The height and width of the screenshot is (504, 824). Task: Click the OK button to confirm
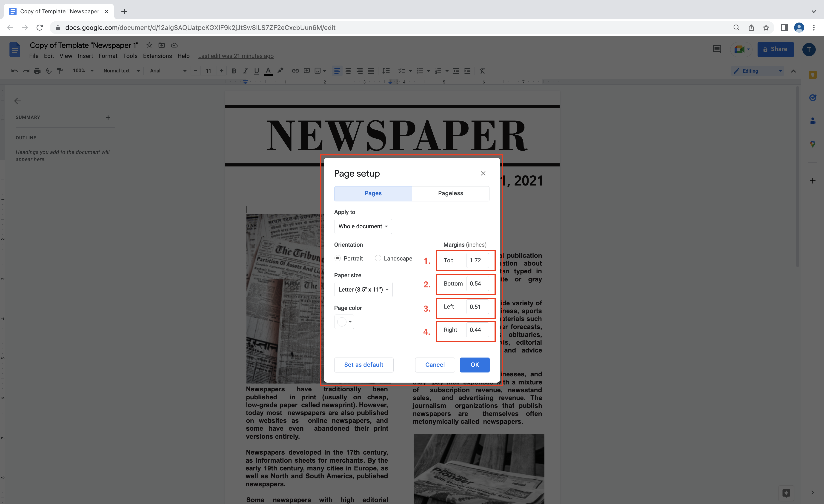click(x=474, y=364)
